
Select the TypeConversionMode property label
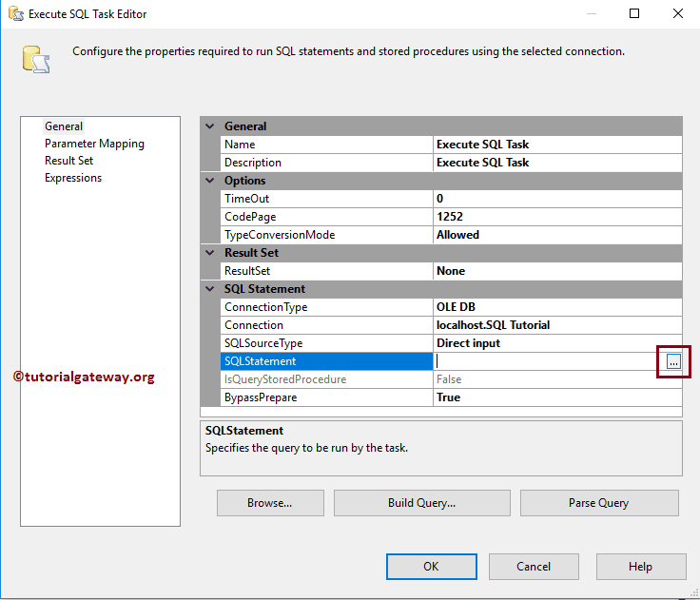click(326, 235)
